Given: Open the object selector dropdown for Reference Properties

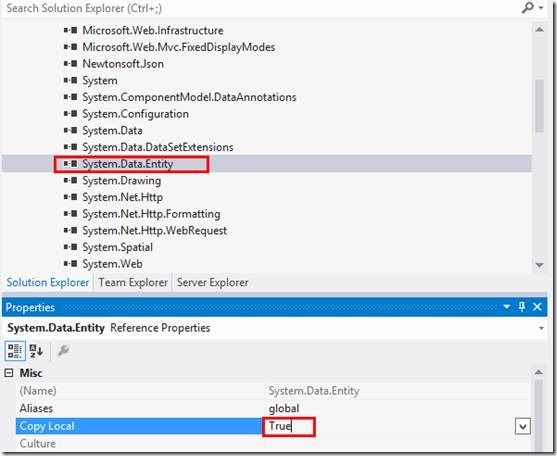Looking at the screenshot, I should 541,328.
